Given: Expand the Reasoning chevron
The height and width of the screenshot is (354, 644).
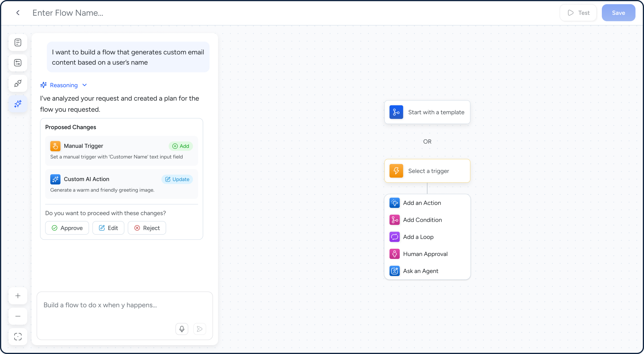Looking at the screenshot, I should tap(85, 85).
